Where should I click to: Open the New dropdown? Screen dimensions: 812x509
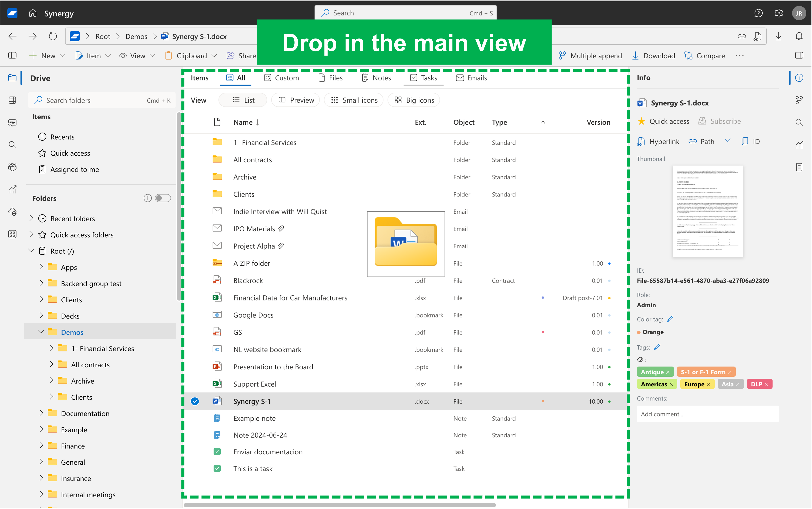(x=47, y=56)
